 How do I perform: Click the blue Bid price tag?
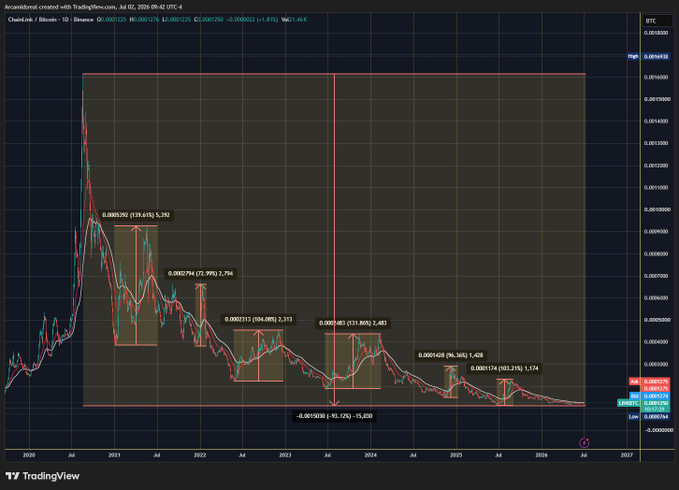[649, 396]
